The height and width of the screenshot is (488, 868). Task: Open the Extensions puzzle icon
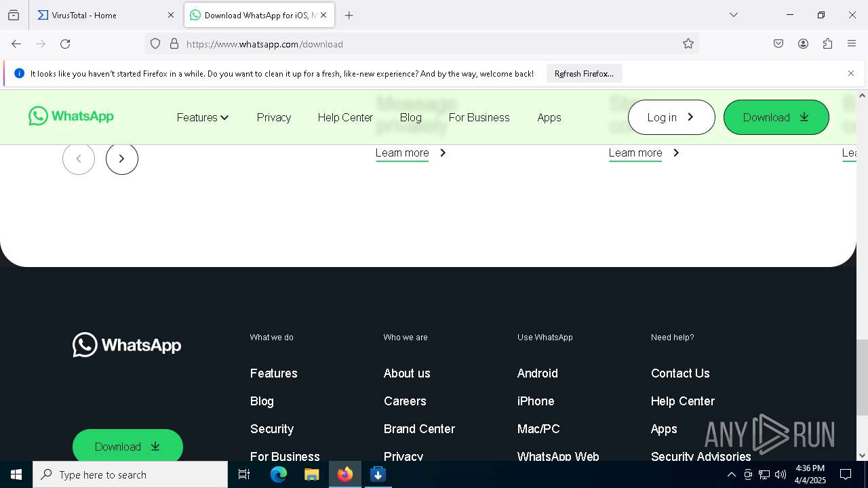(827, 44)
